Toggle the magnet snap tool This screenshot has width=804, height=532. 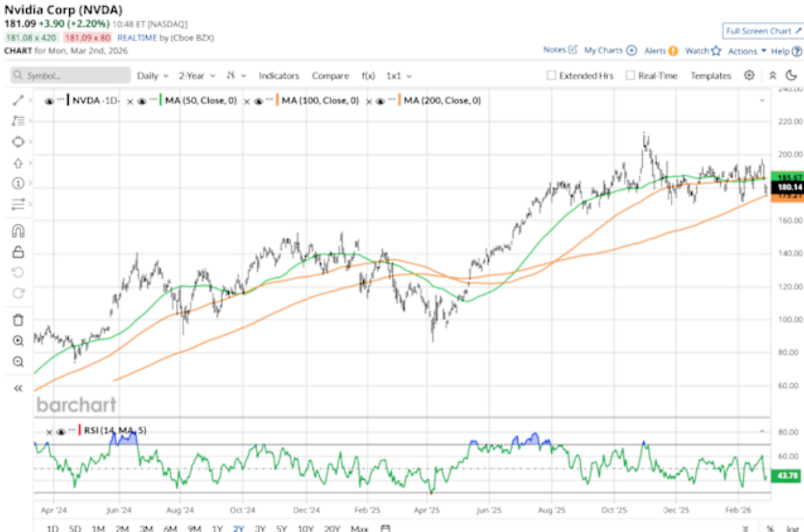[x=18, y=231]
